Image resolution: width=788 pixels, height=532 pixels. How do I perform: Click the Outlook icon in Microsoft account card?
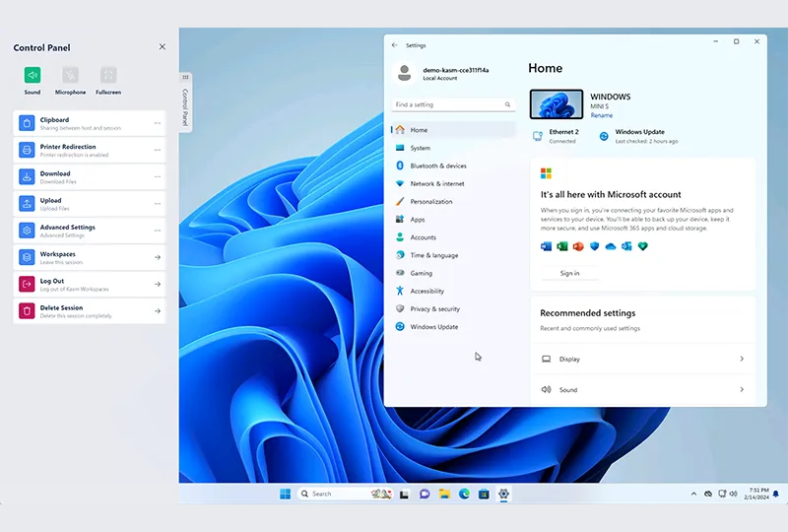tap(626, 246)
